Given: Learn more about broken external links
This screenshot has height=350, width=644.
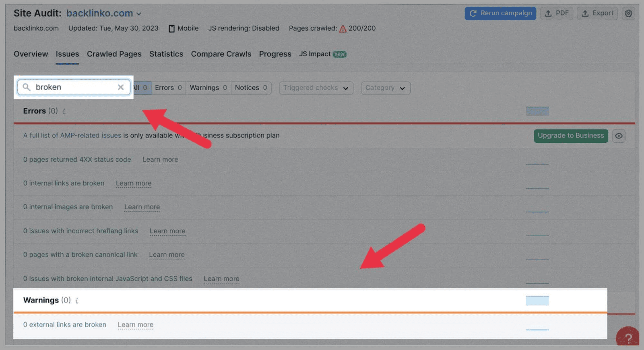Looking at the screenshot, I should pos(136,325).
